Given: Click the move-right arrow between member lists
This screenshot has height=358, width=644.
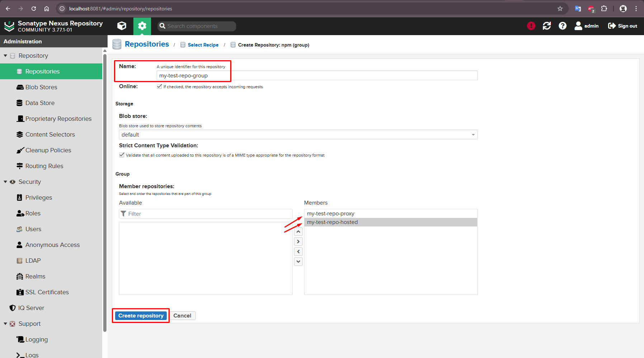Looking at the screenshot, I should point(298,242).
